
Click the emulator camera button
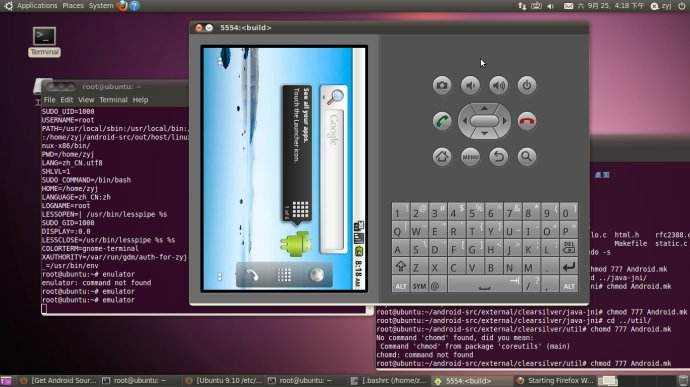(x=442, y=85)
